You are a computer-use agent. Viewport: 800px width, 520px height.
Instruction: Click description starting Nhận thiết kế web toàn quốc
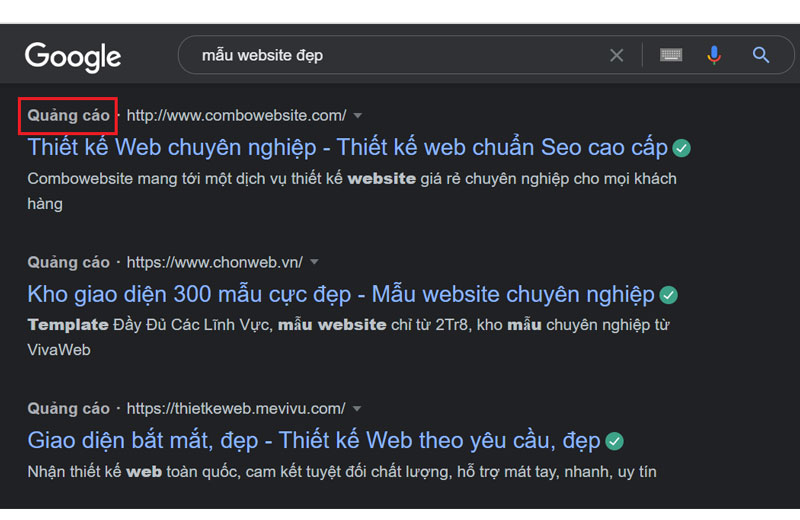pos(342,472)
